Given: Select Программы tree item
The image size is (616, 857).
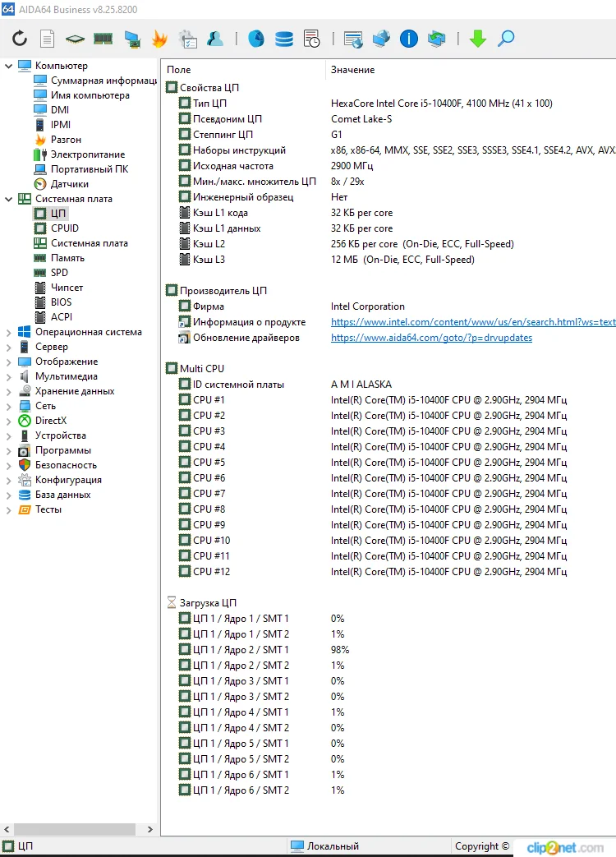Looking at the screenshot, I should point(55,450).
